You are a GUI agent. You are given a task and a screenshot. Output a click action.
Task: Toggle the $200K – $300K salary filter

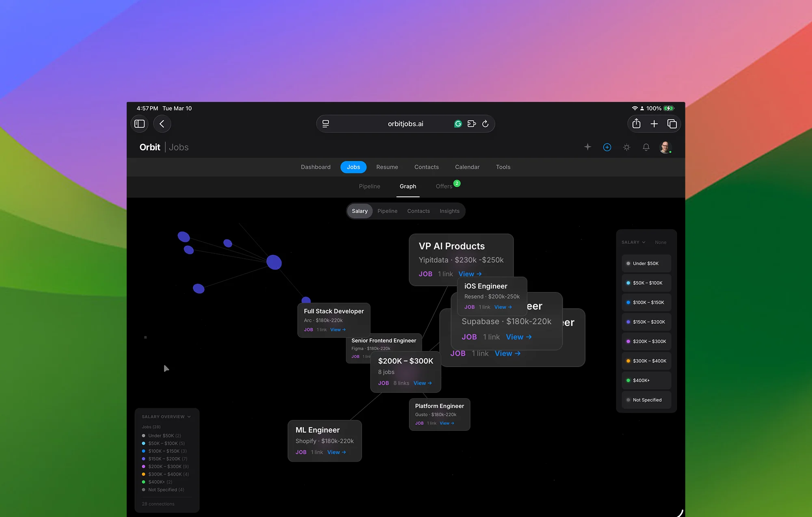[646, 341]
